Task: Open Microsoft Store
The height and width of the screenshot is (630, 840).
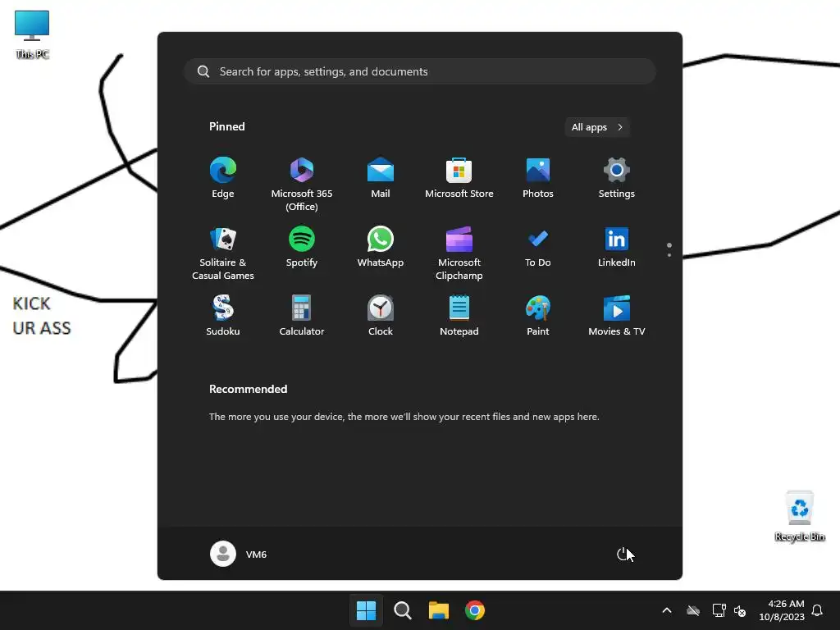Action: click(459, 178)
